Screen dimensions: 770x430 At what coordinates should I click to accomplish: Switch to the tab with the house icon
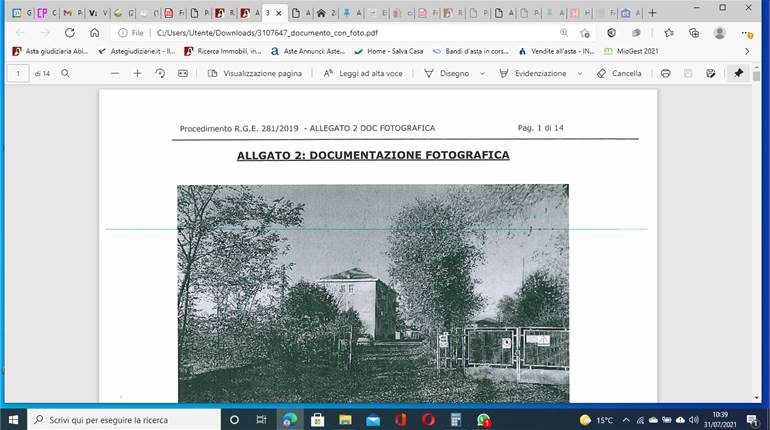(x=326, y=13)
